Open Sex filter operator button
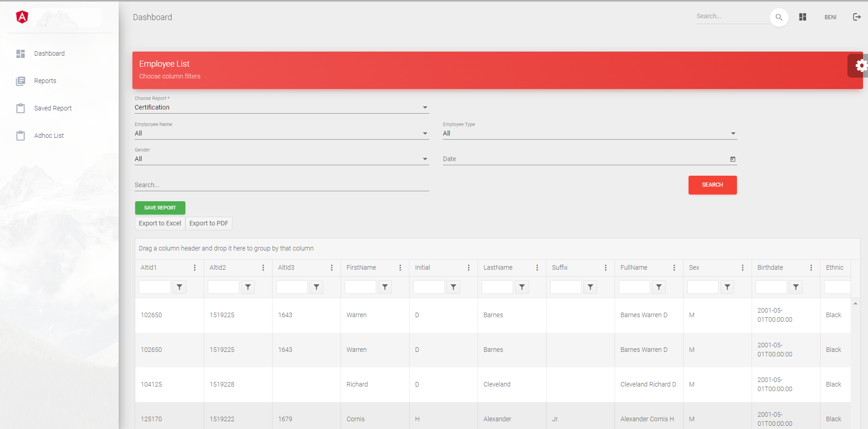Screen dimensions: 868x429 727,287
